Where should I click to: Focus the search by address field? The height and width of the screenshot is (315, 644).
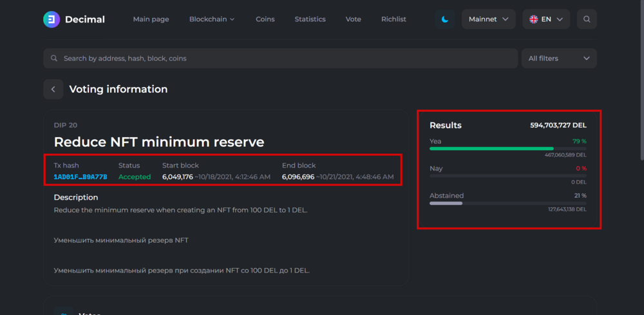281,59
